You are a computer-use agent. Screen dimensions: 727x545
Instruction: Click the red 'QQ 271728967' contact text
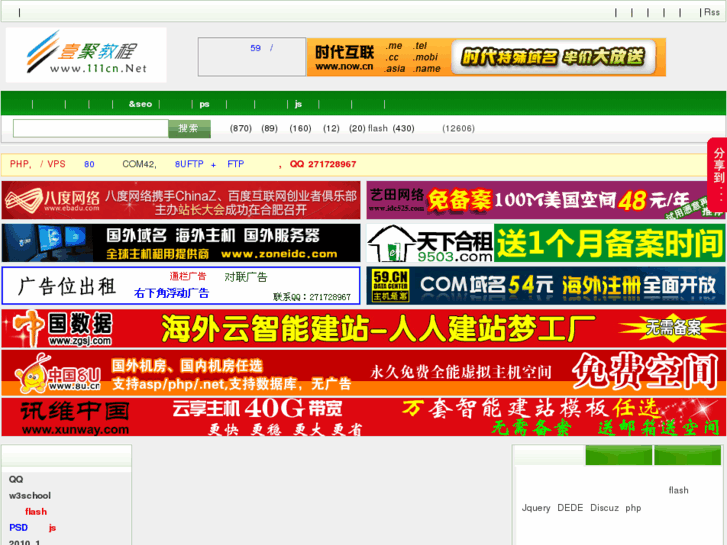coord(323,164)
